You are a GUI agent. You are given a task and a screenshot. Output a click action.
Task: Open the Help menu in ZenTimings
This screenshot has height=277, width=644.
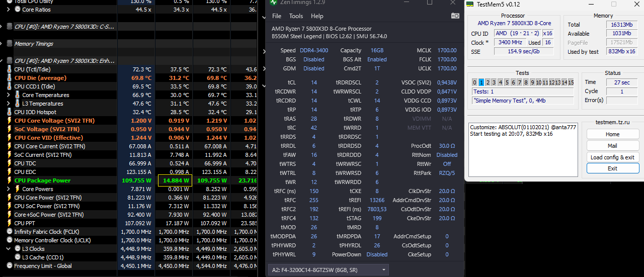tap(317, 16)
